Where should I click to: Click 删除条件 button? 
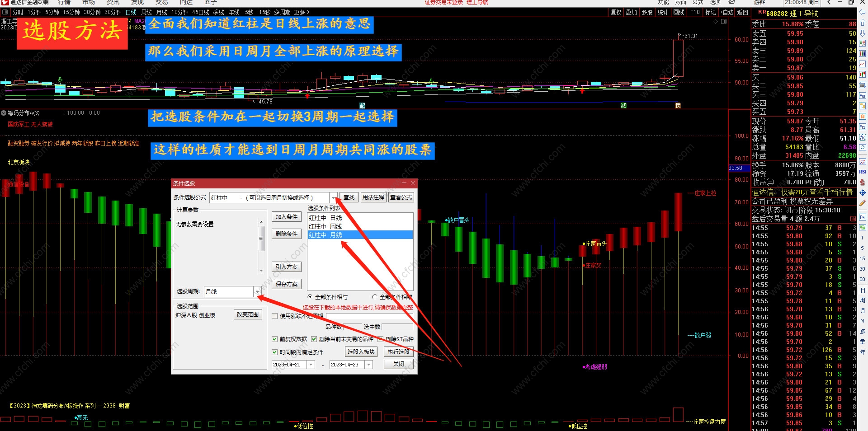click(287, 234)
